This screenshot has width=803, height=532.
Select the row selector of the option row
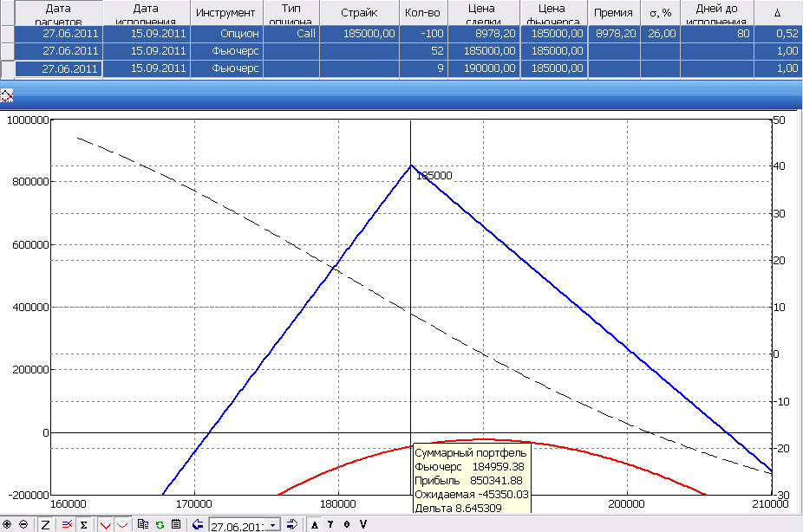7,34
